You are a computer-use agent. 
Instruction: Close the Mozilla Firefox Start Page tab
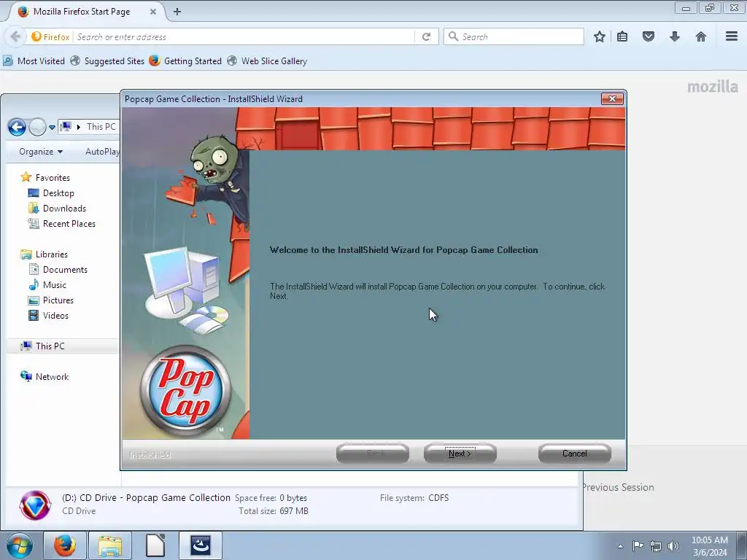pos(153,12)
